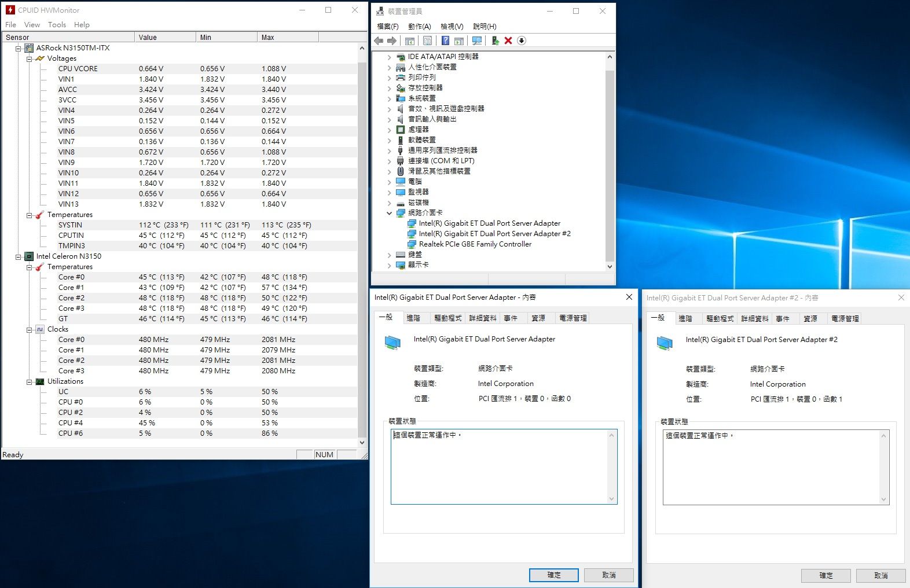Click 確定 button in Adapter #2 properties dialog
Screen dimensions: 910x588
[826, 576]
